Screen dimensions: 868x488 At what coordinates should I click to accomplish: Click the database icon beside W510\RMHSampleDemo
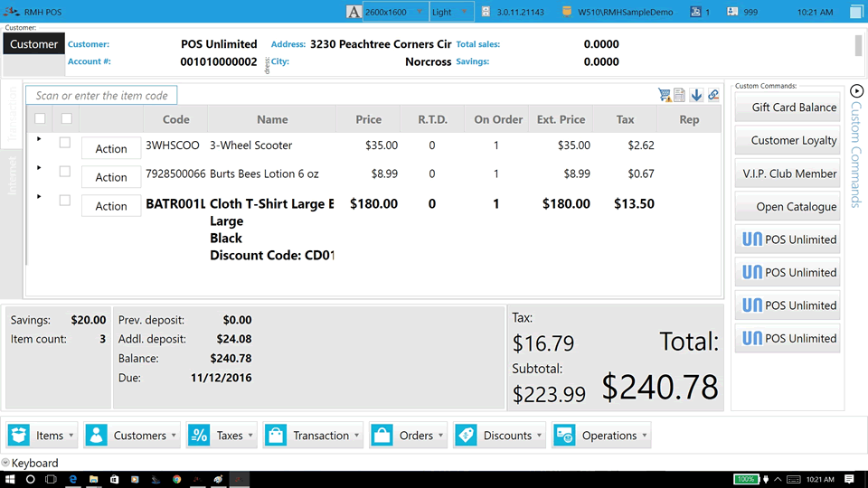[567, 12]
